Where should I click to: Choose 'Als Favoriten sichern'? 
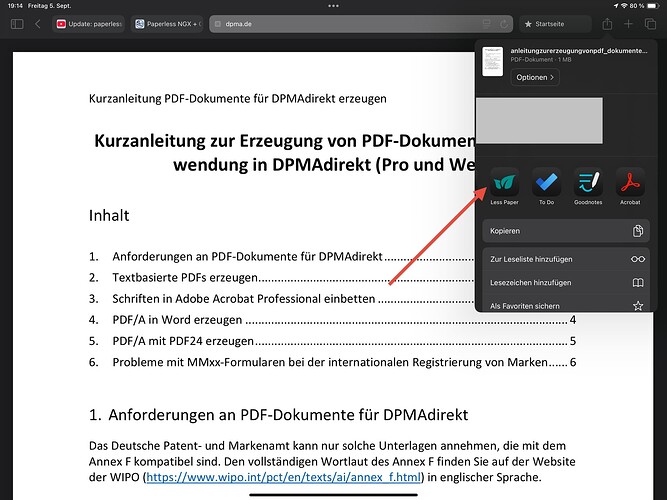click(566, 306)
